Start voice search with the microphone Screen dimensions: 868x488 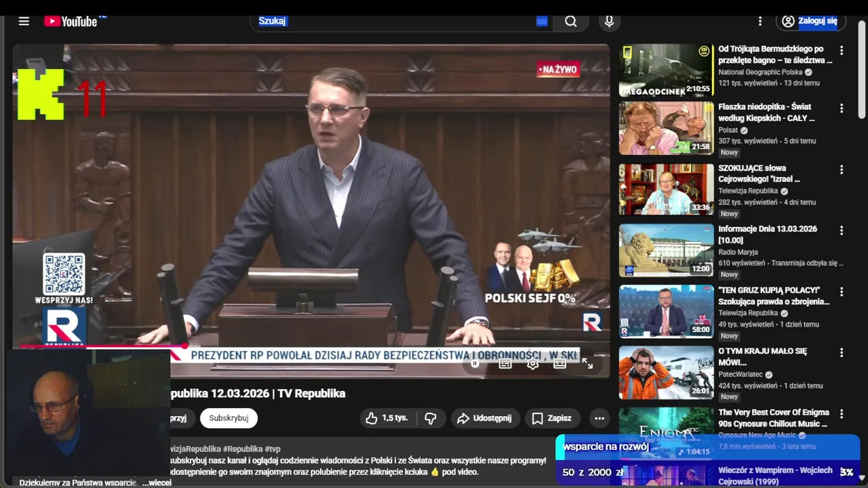point(609,21)
